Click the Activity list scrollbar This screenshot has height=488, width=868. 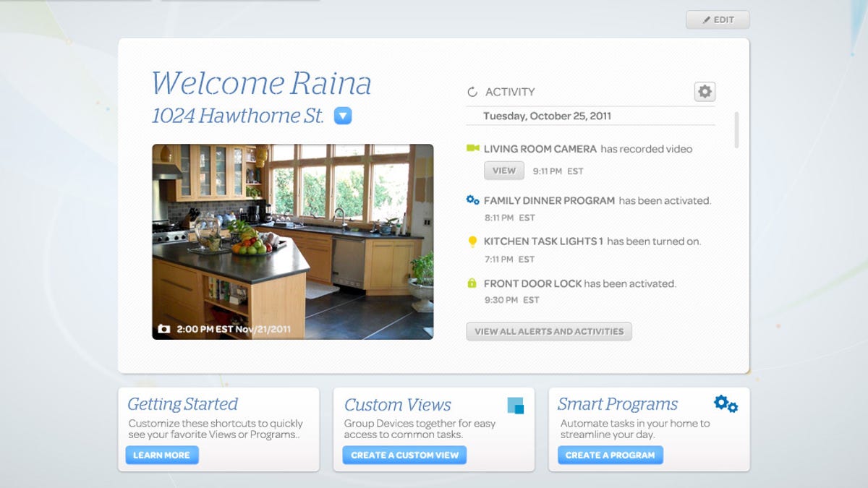[x=737, y=130]
